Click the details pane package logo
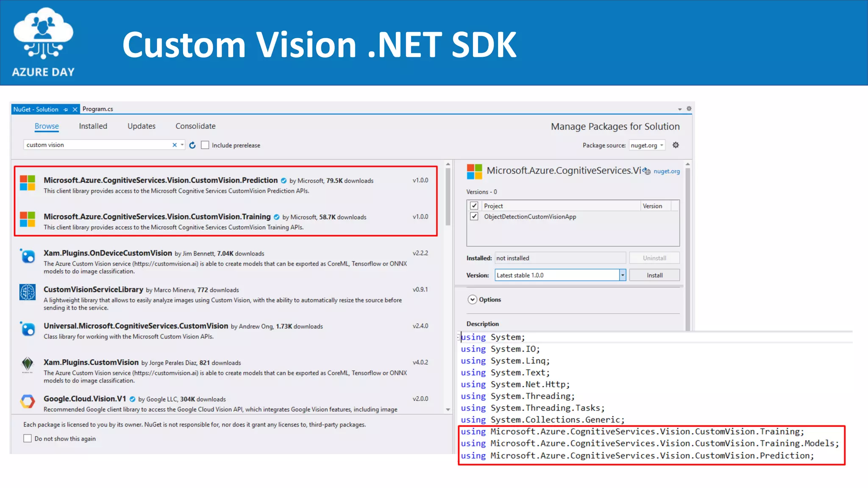Image resolution: width=868 pixels, height=488 pixels. pos(474,172)
